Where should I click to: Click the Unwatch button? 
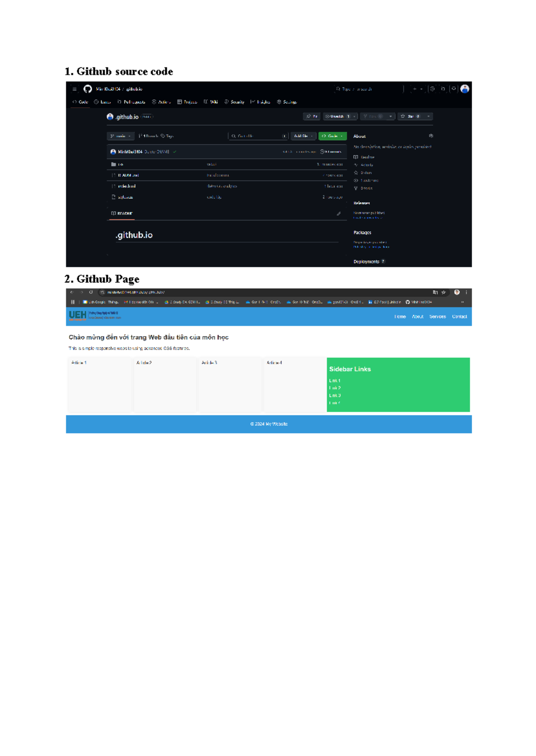337,116
